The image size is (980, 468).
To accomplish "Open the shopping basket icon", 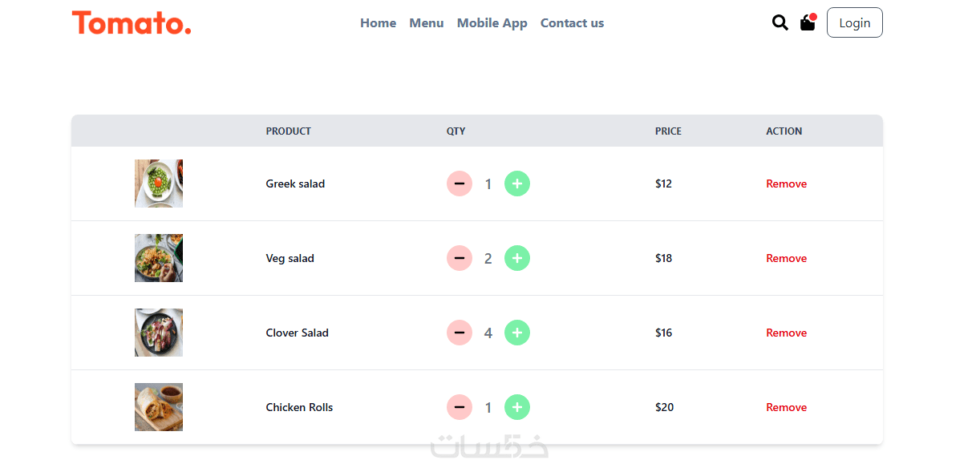I will pyautogui.click(x=808, y=23).
